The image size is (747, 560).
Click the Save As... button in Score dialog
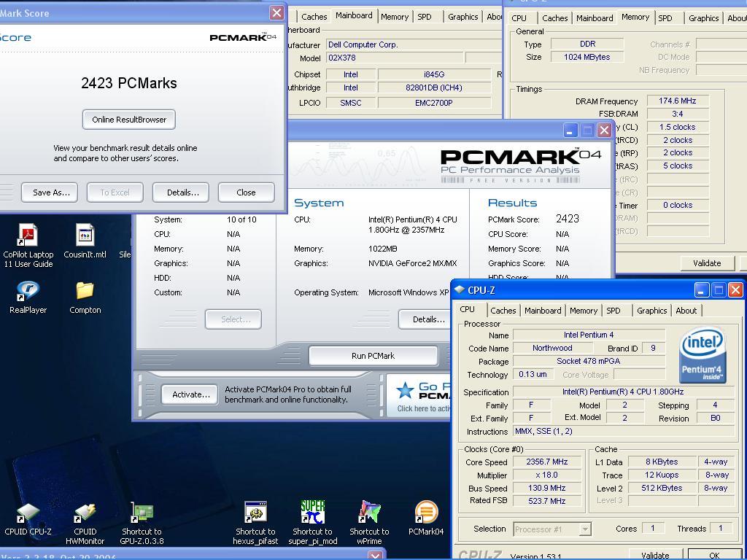(x=50, y=192)
